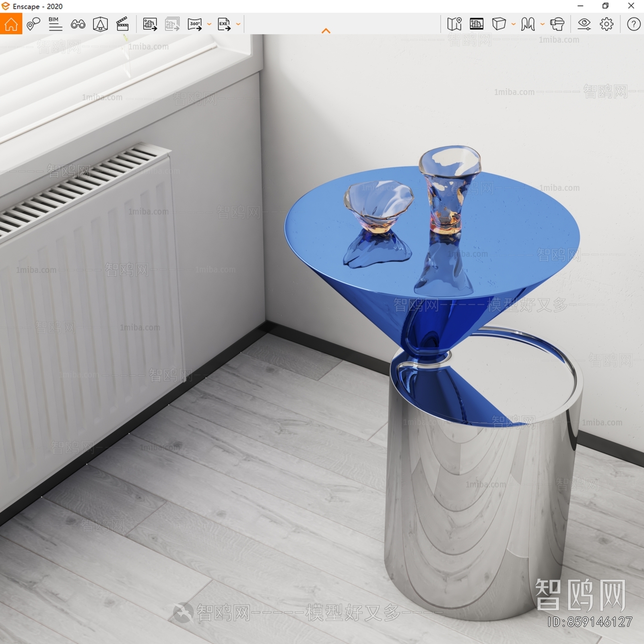
Task: Click the 360° mono panorama export
Action: point(195,24)
